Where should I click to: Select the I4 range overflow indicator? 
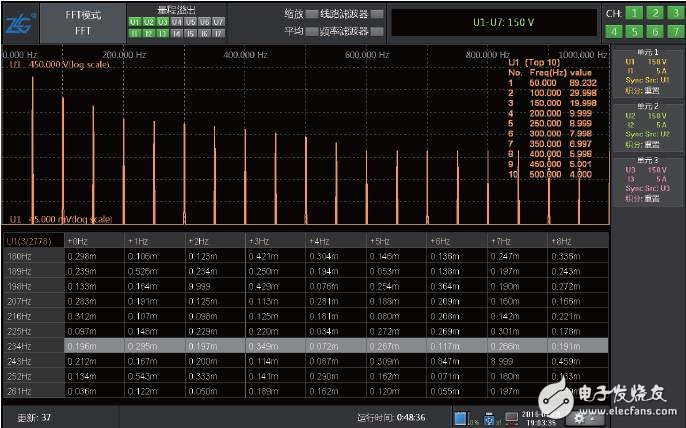point(177,33)
